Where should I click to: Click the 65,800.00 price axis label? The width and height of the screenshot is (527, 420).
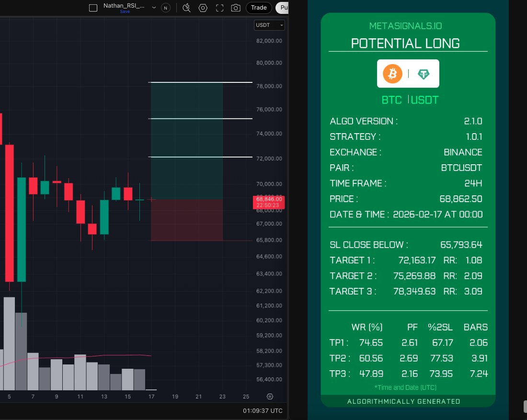point(269,240)
